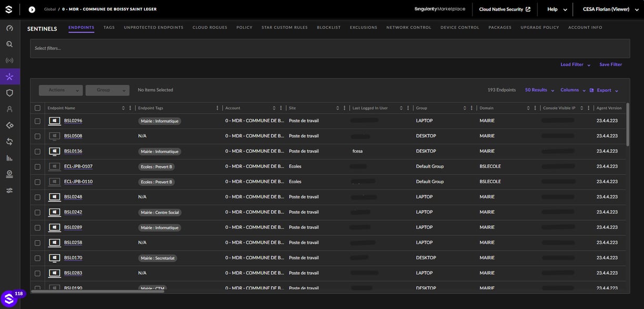Open Endpoint Name column options menu

[130, 108]
